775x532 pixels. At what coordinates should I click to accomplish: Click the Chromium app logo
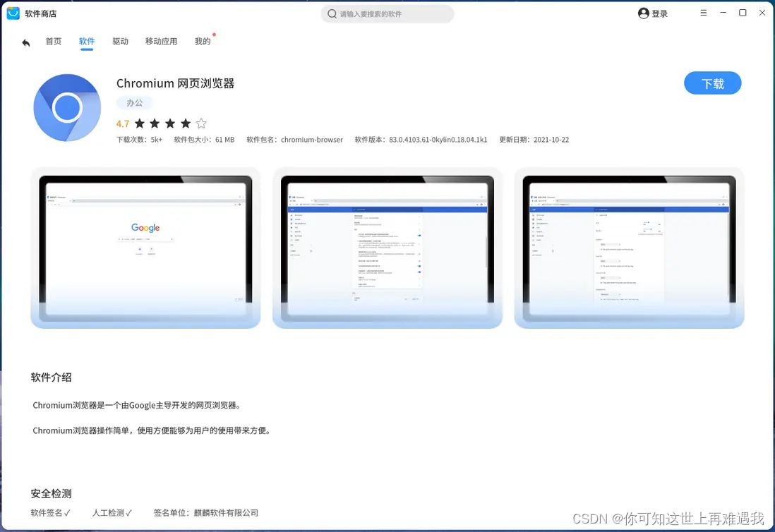pyautogui.click(x=67, y=108)
